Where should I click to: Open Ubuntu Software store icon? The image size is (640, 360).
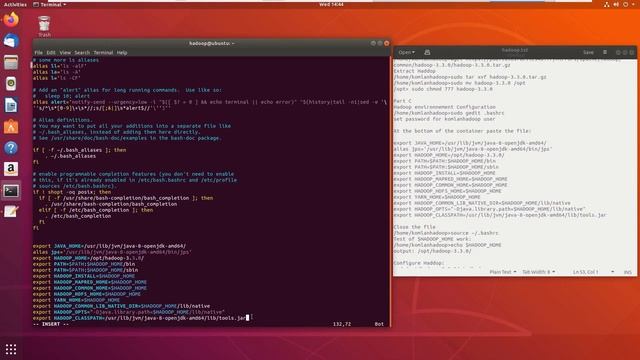coord(11,127)
